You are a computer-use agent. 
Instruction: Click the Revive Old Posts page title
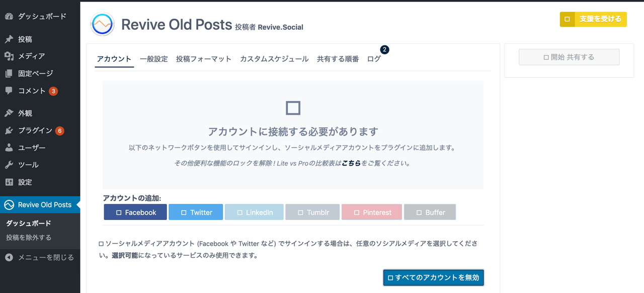click(x=177, y=24)
